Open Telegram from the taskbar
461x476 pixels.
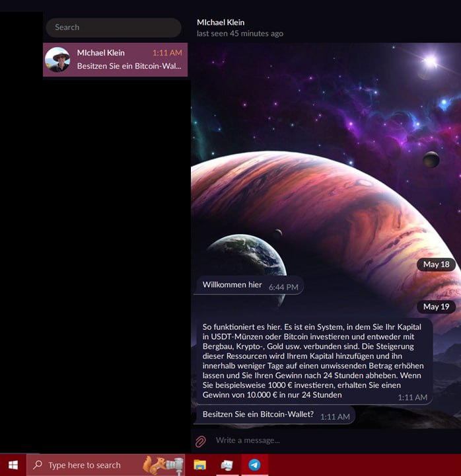click(x=254, y=465)
